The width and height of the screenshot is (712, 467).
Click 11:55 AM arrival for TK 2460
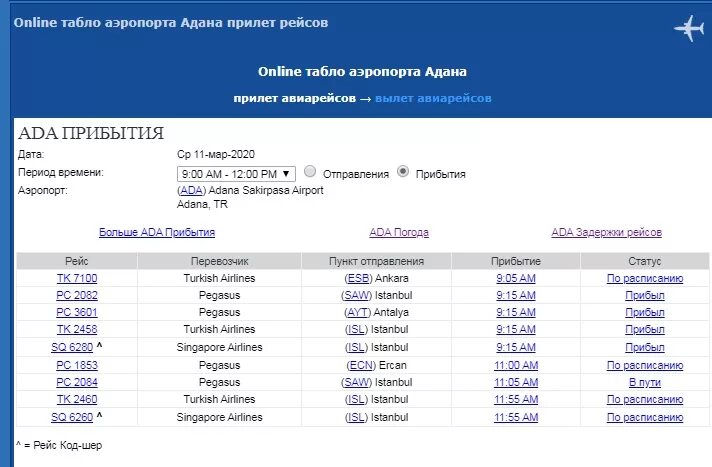pos(516,399)
